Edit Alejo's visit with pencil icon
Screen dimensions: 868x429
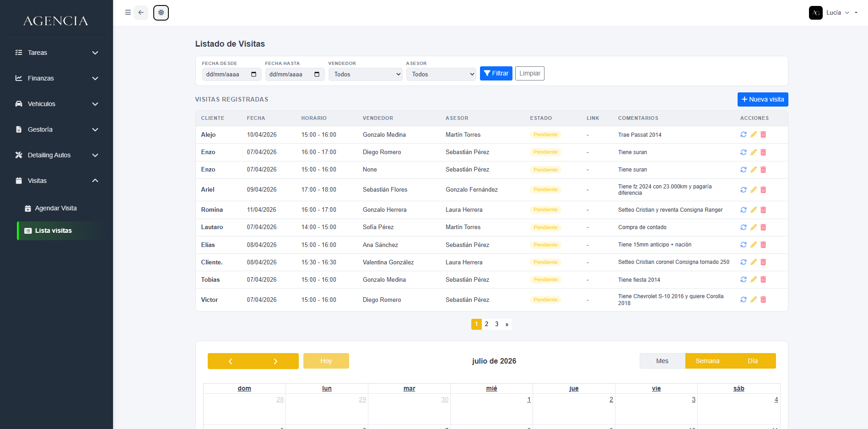754,134
